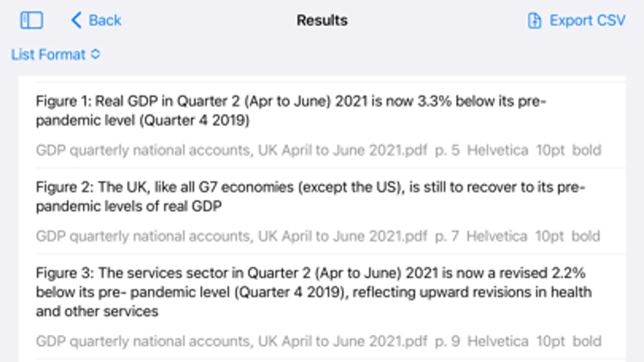Select the Figure 1 Real GDP result

click(x=290, y=111)
